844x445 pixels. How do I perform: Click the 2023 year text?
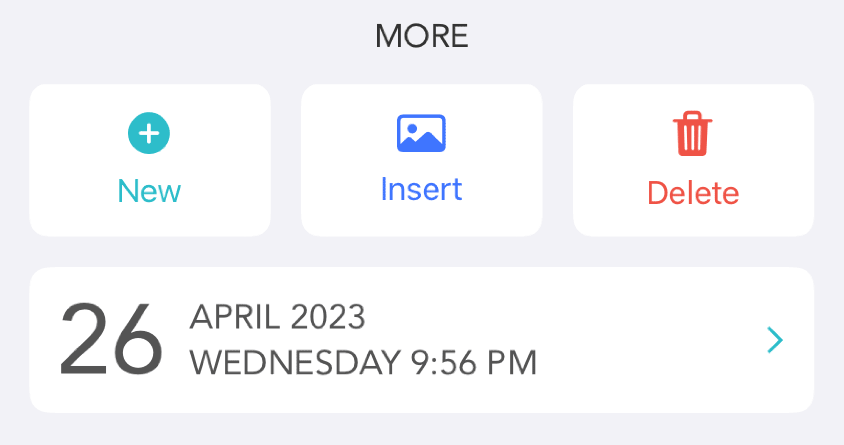click(328, 317)
